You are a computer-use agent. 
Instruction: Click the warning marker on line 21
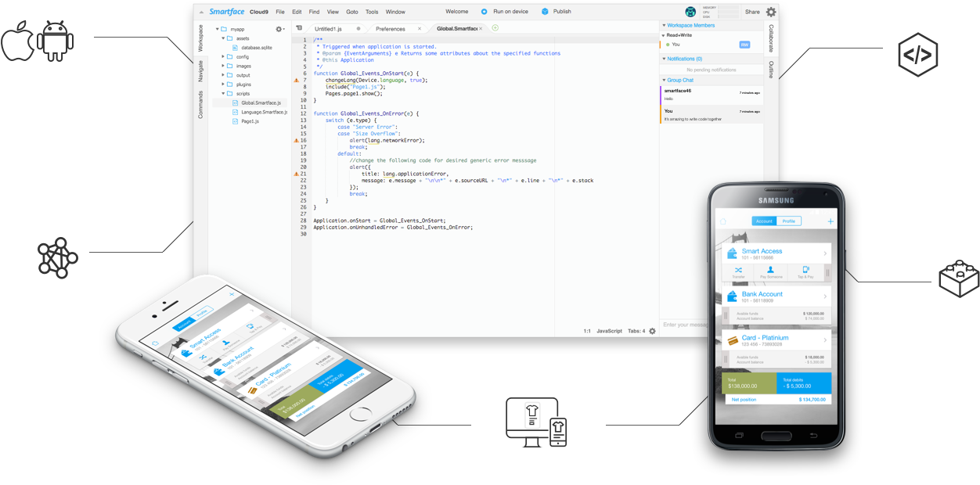pos(296,174)
